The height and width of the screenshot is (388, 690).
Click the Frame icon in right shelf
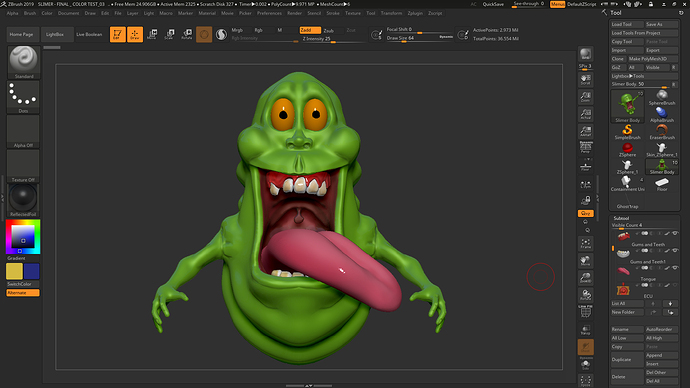[585, 243]
